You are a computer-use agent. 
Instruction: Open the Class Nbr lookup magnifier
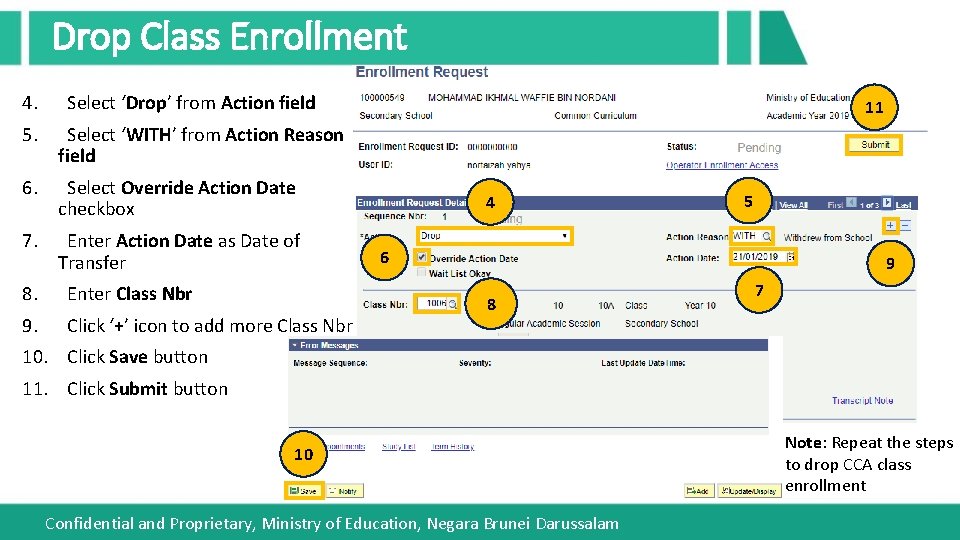tap(453, 304)
